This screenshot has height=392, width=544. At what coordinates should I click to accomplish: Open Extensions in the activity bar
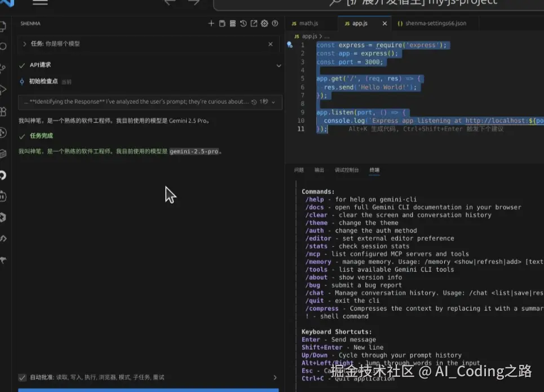(x=3, y=112)
